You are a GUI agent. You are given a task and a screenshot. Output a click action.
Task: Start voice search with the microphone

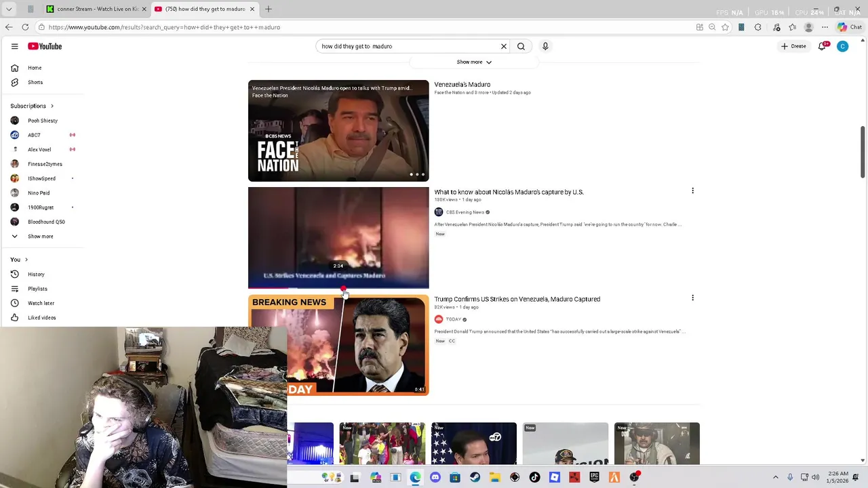click(545, 46)
